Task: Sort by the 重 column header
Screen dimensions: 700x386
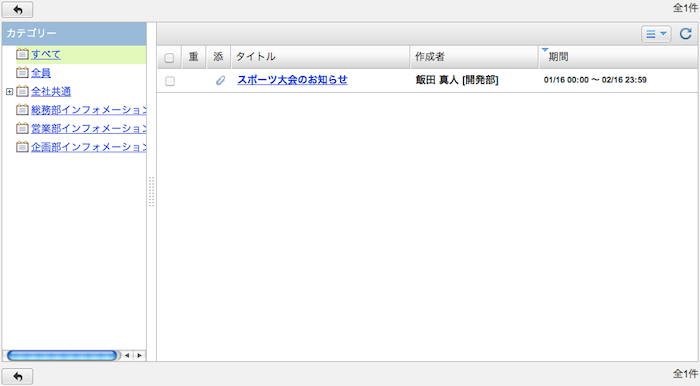Action: [193, 57]
